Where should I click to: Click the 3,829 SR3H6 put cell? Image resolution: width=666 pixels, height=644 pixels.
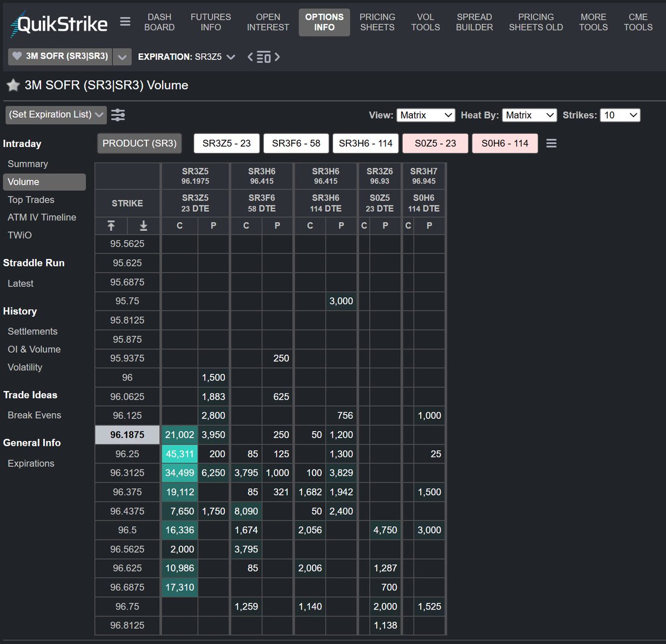[x=341, y=473]
